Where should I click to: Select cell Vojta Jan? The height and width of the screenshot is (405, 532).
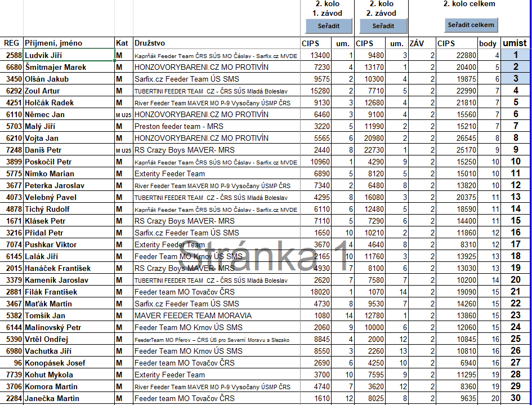(x=69, y=138)
